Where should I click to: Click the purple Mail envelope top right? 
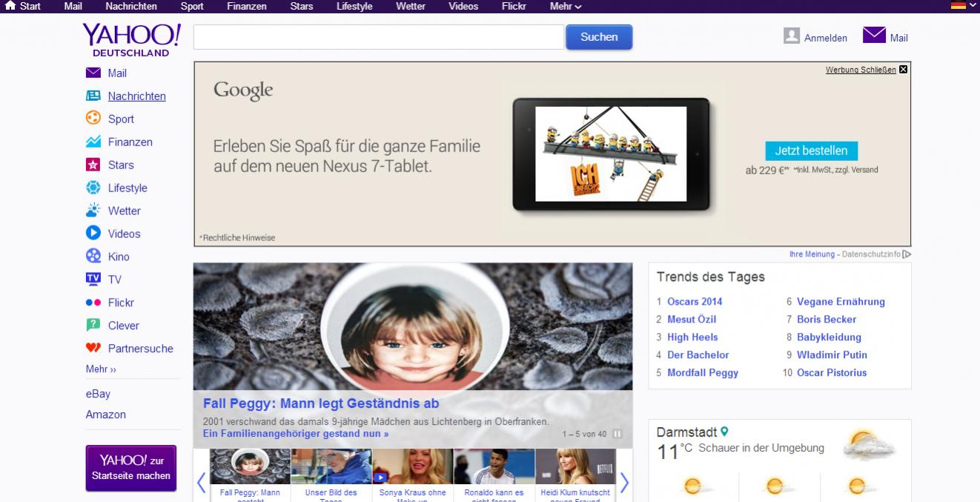[x=875, y=36]
